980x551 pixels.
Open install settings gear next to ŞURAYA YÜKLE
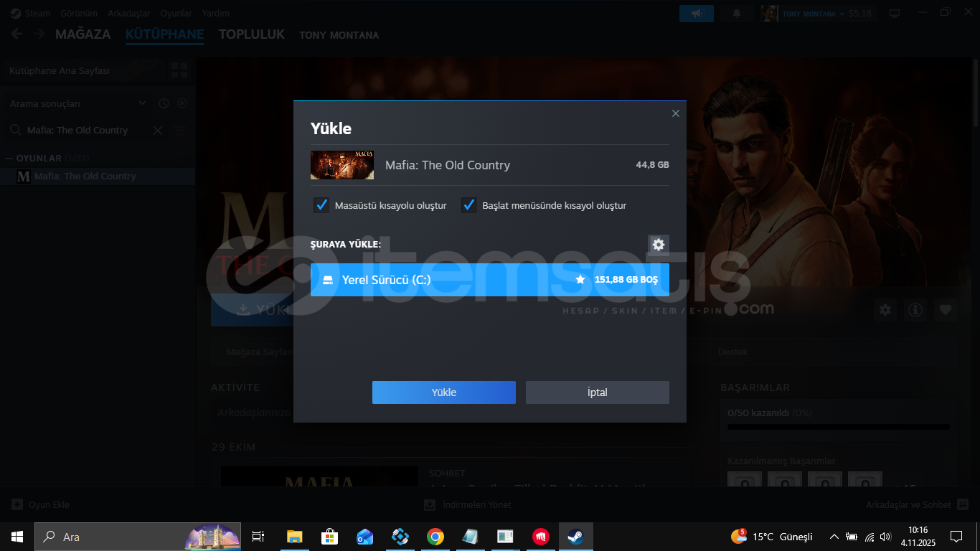pyautogui.click(x=659, y=245)
